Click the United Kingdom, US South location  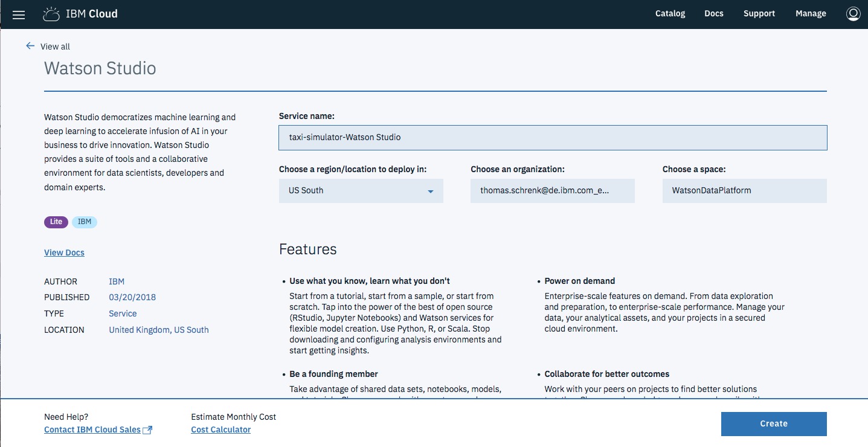coord(159,330)
